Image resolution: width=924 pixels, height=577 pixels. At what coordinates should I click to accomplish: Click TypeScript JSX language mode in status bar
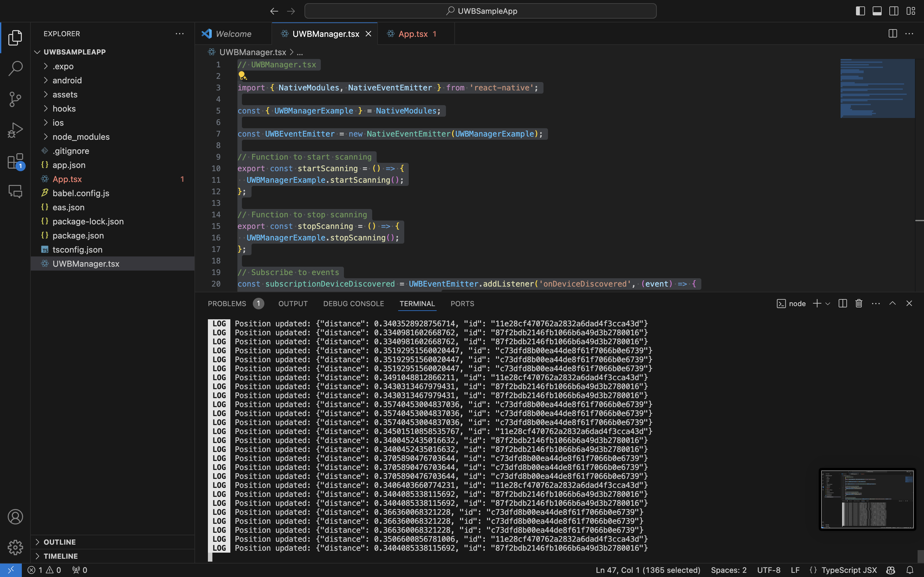pyautogui.click(x=849, y=570)
